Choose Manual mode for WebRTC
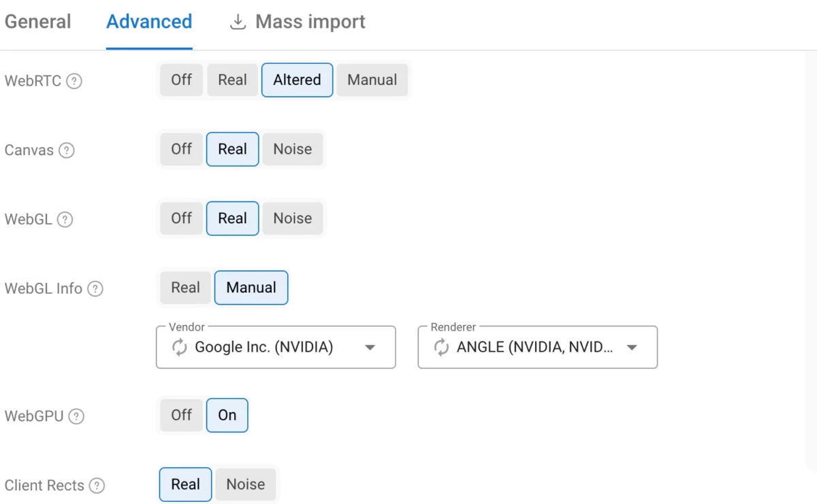 tap(372, 80)
